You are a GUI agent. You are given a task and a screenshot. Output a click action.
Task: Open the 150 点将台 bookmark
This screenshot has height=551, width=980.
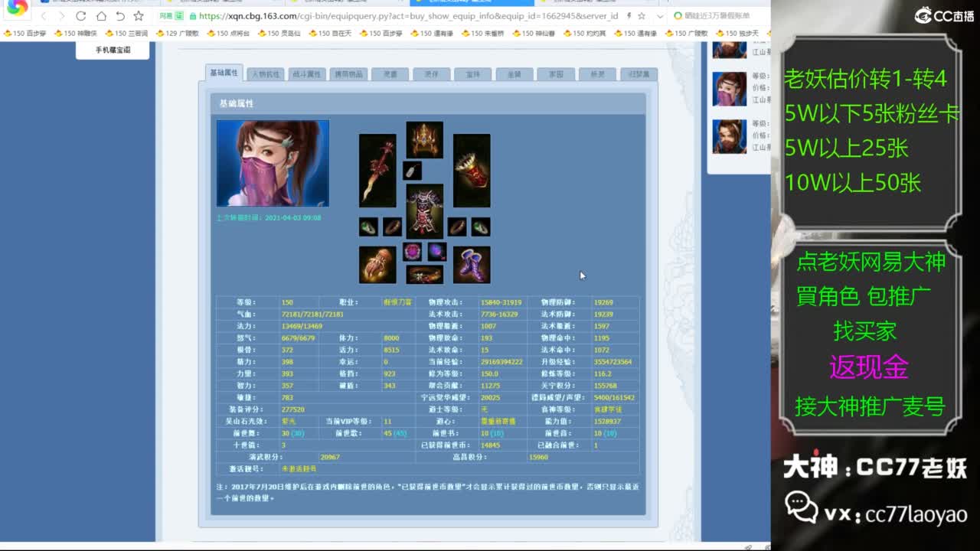pos(228,33)
